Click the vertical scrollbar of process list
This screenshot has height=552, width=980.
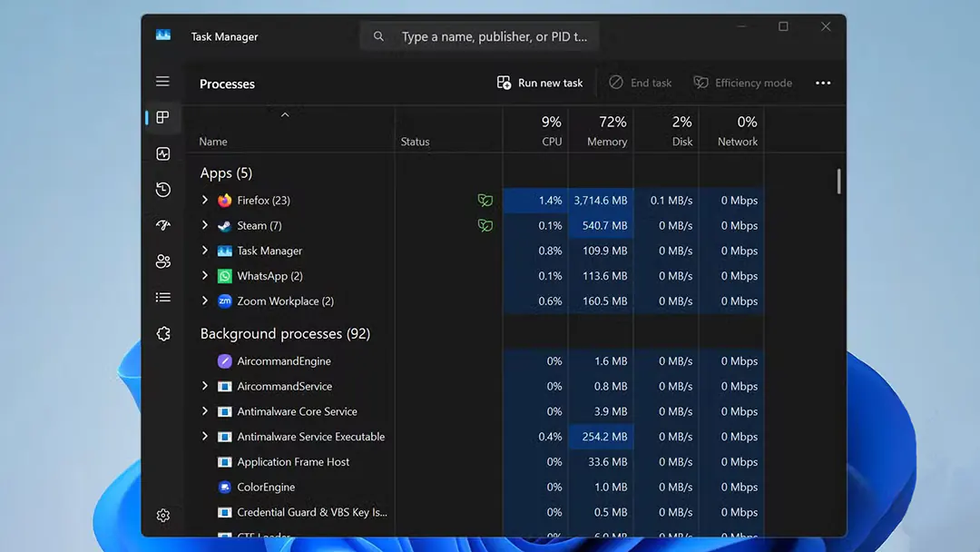838,182
